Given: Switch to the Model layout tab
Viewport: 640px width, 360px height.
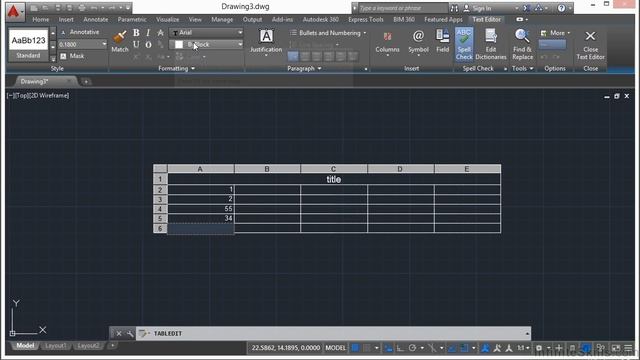Looking at the screenshot, I should [x=25, y=346].
